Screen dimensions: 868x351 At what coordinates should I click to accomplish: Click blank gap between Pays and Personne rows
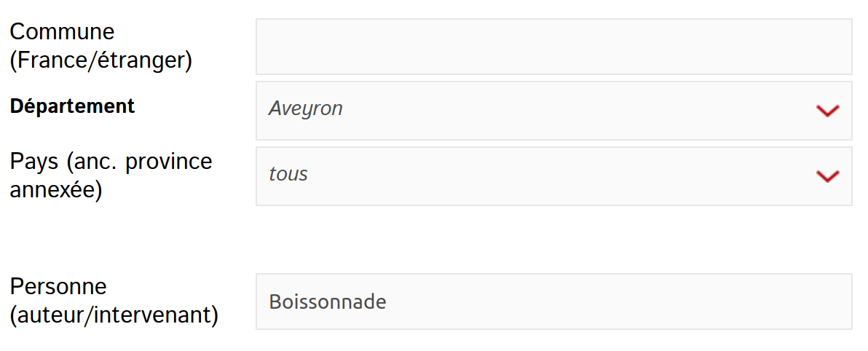pyautogui.click(x=432, y=239)
